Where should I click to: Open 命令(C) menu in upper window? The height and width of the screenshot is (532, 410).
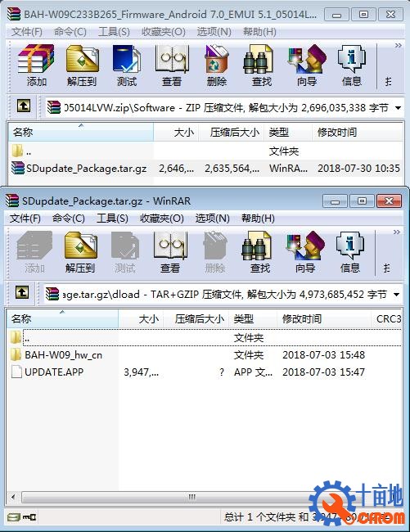[x=70, y=32]
